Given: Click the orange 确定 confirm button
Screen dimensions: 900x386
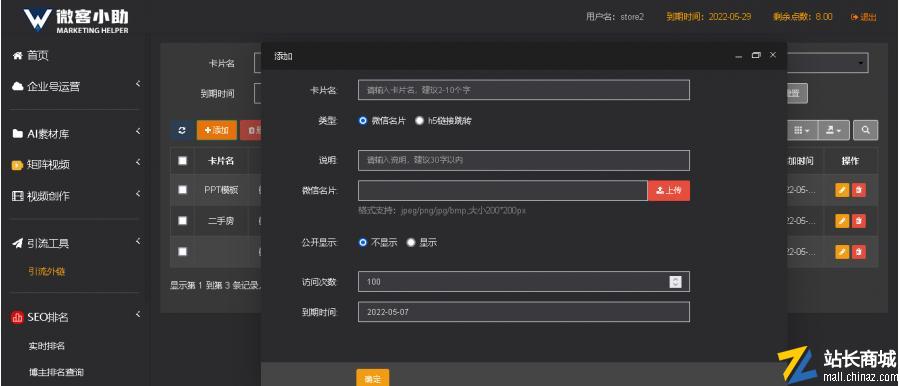Looking at the screenshot, I should 373,377.
